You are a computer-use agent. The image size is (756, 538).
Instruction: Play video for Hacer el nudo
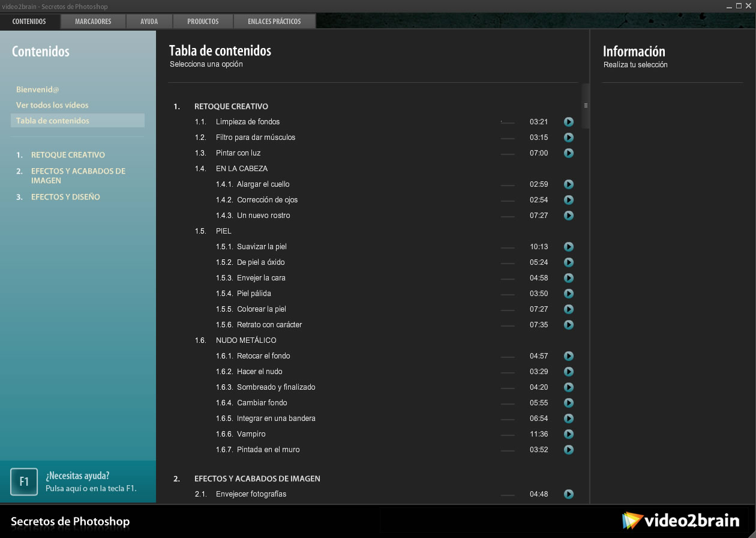coord(569,372)
